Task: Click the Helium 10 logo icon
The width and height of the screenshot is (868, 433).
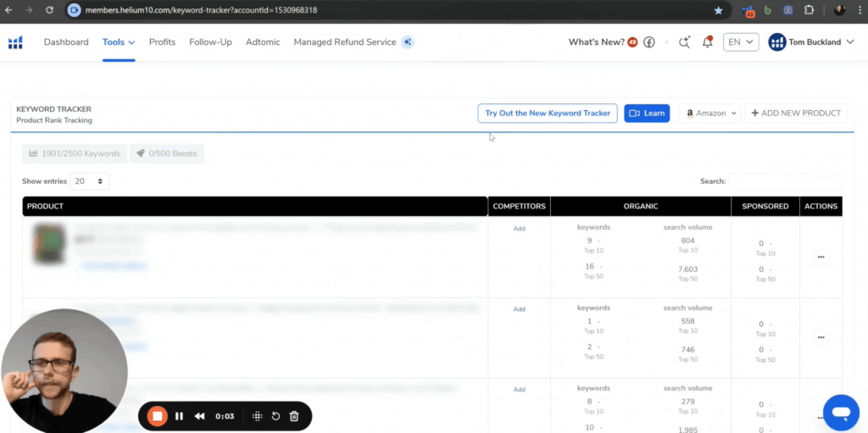Action: 15,42
